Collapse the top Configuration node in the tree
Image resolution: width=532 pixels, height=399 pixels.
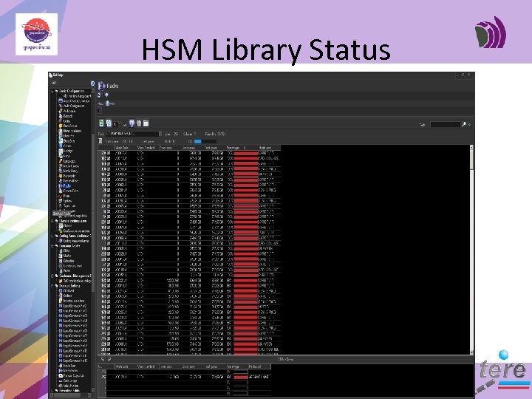tap(52, 91)
